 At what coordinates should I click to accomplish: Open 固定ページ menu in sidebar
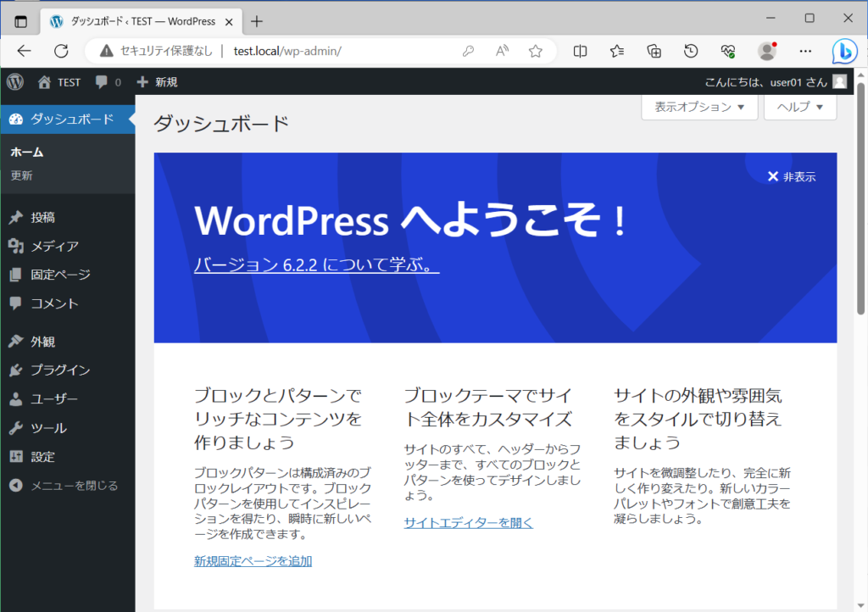tap(68, 275)
